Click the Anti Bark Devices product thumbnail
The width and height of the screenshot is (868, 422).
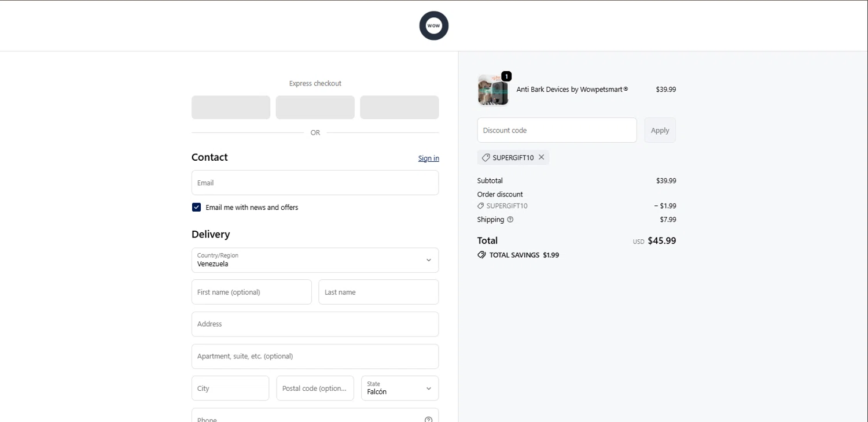493,91
